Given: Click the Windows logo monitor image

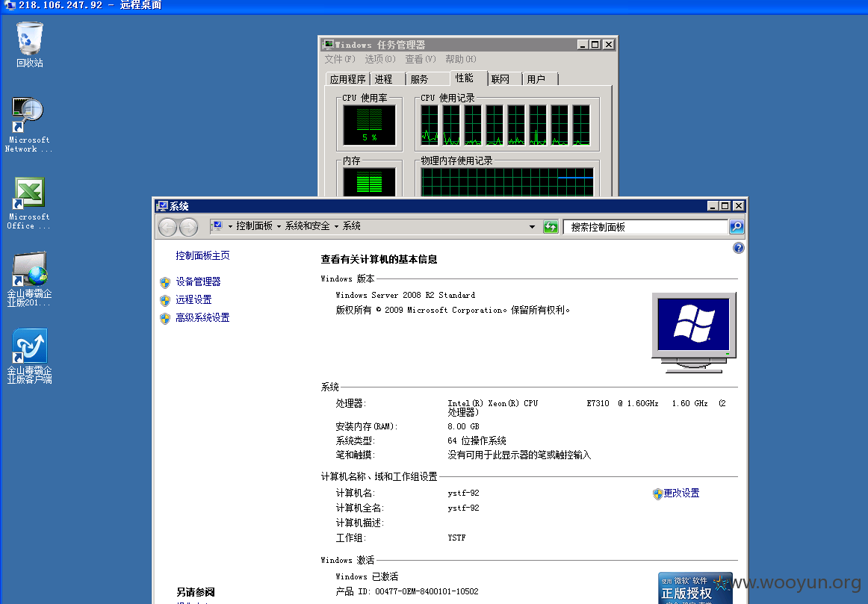Looking at the screenshot, I should (x=694, y=332).
